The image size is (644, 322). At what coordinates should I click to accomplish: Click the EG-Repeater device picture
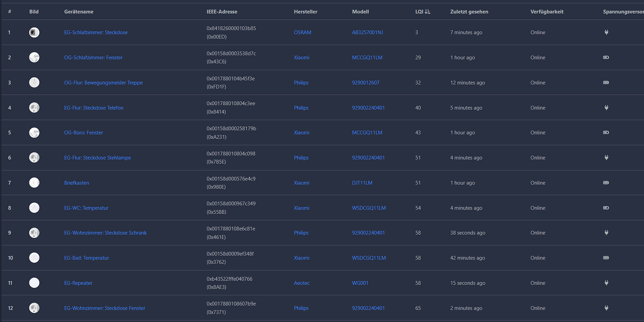point(34,283)
